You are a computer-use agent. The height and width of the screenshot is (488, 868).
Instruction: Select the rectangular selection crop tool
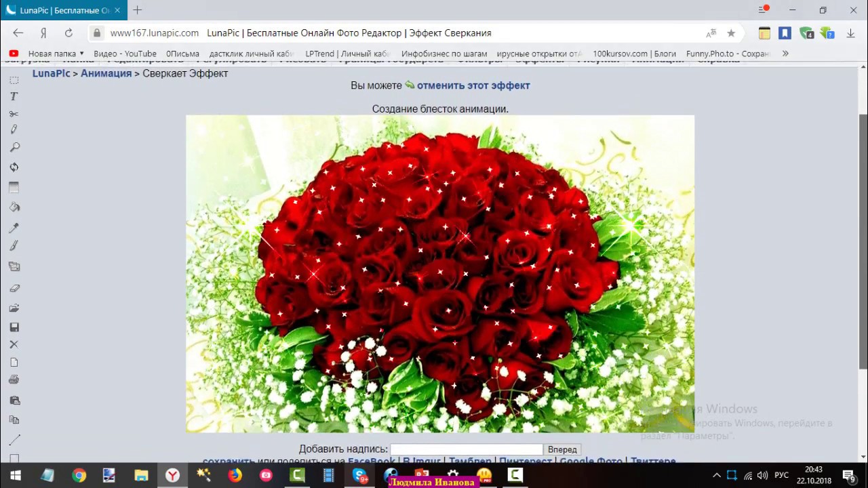[x=14, y=80]
